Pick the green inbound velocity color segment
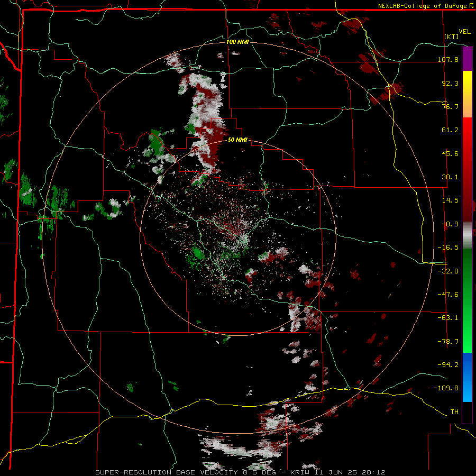476x476 pixels. 467,300
